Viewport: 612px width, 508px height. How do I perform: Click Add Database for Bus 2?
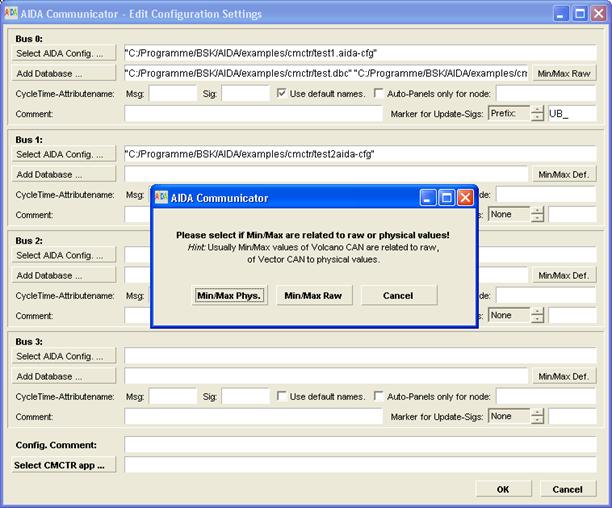click(x=64, y=275)
